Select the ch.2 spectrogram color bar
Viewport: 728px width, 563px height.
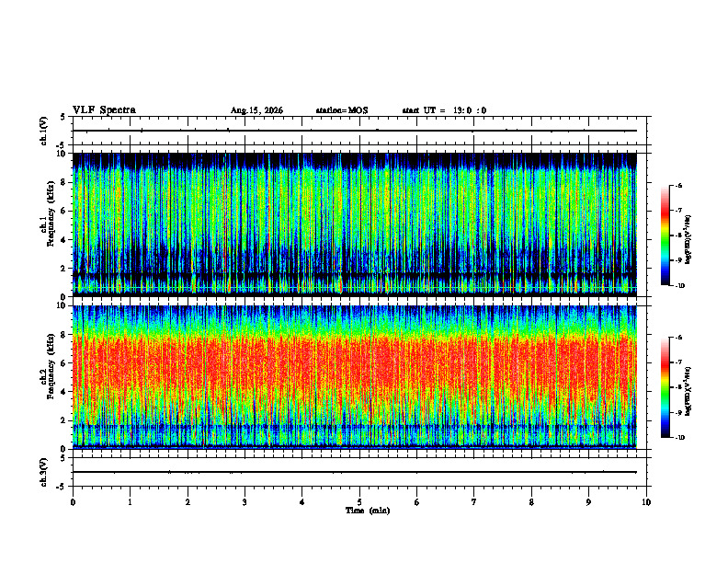point(665,387)
